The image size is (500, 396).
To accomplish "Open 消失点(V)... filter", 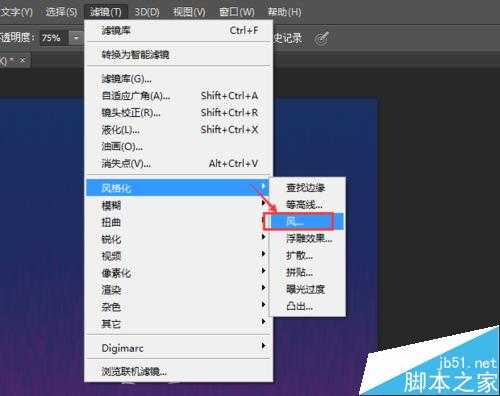I will click(x=179, y=164).
